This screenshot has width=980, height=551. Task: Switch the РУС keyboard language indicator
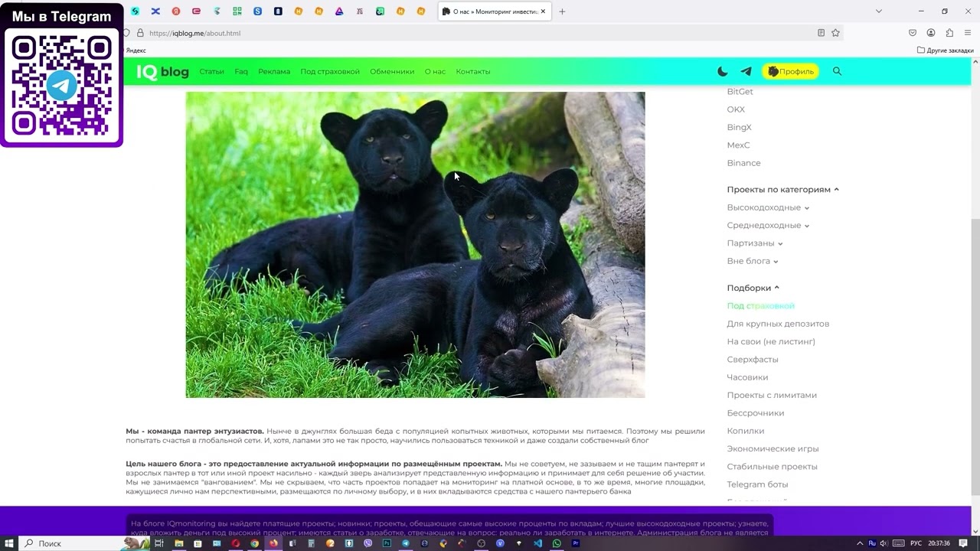click(x=916, y=543)
